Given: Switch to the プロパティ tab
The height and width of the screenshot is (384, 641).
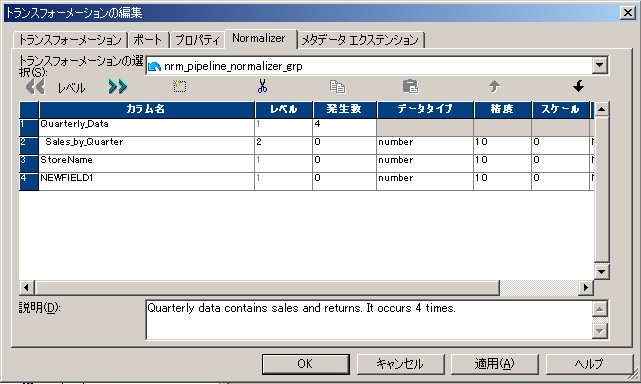Looking at the screenshot, I should (x=197, y=40).
